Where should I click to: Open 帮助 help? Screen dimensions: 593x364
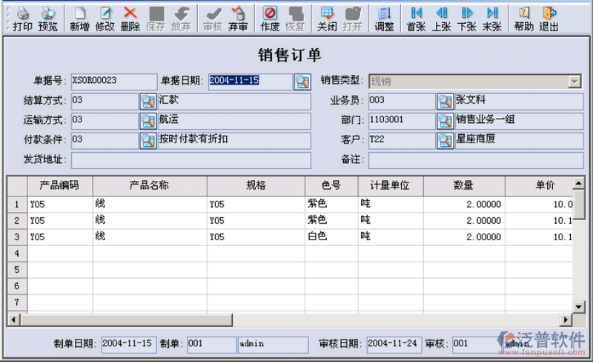tap(523, 19)
